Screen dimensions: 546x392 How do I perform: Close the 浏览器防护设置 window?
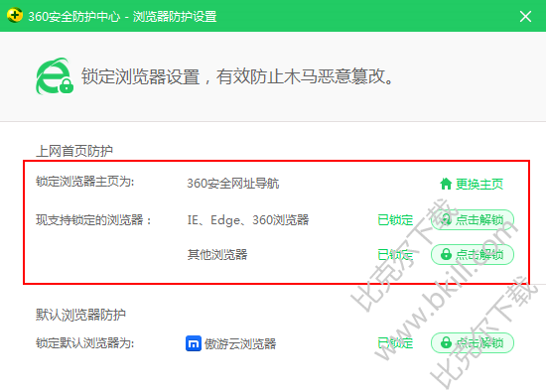pyautogui.click(x=525, y=16)
